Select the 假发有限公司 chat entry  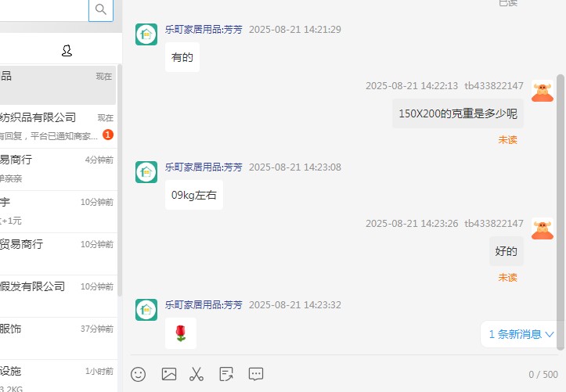coord(58,296)
